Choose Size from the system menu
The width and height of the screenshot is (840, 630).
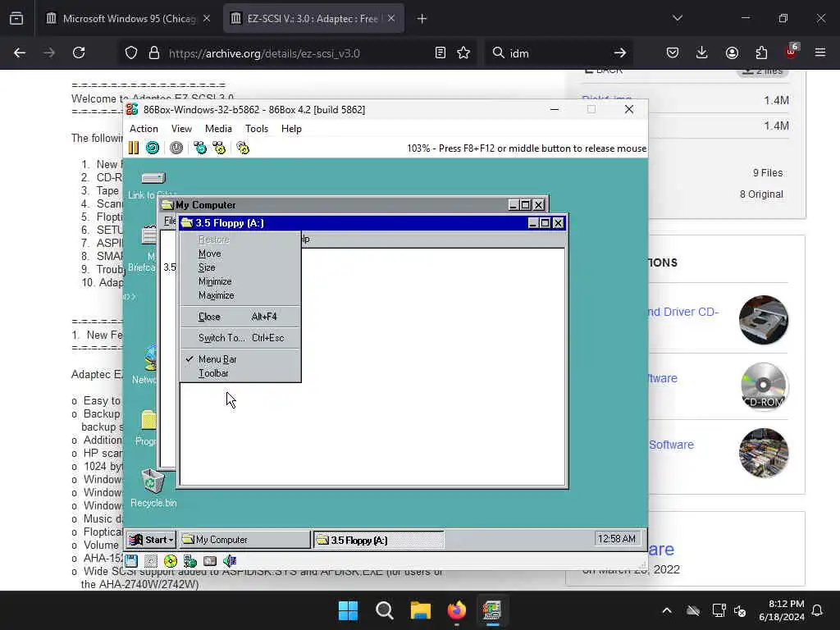240,268
